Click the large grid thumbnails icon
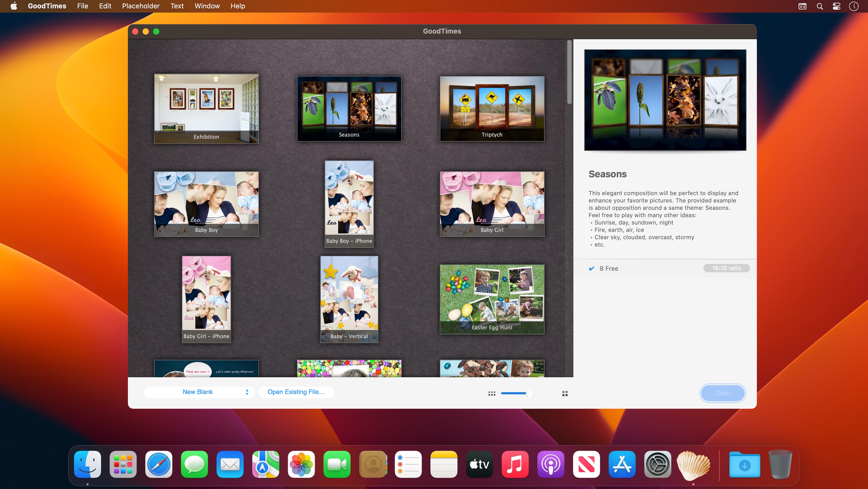The width and height of the screenshot is (868, 489). coord(565,393)
